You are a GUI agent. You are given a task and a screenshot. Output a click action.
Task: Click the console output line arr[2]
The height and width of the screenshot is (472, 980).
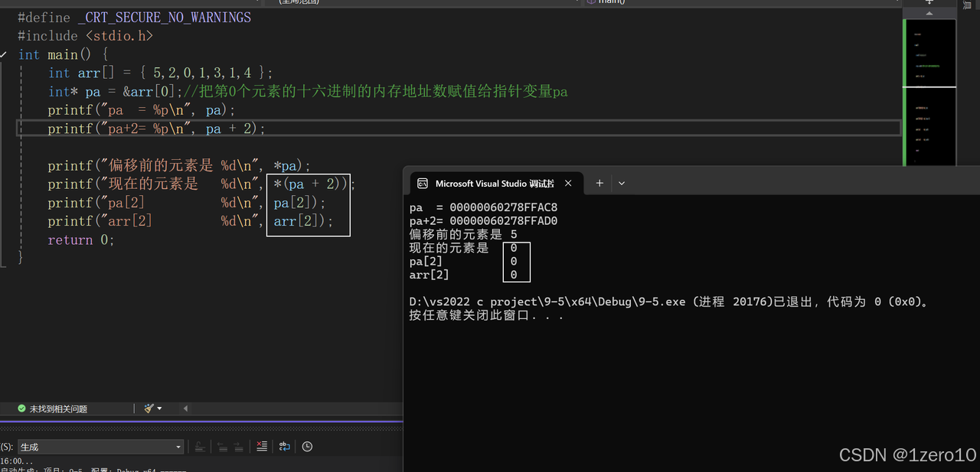coord(463,275)
